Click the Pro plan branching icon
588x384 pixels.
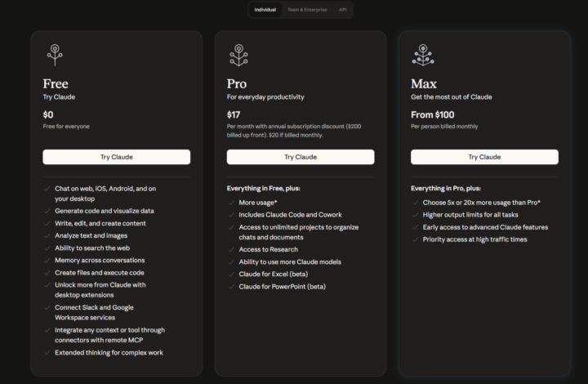(238, 55)
